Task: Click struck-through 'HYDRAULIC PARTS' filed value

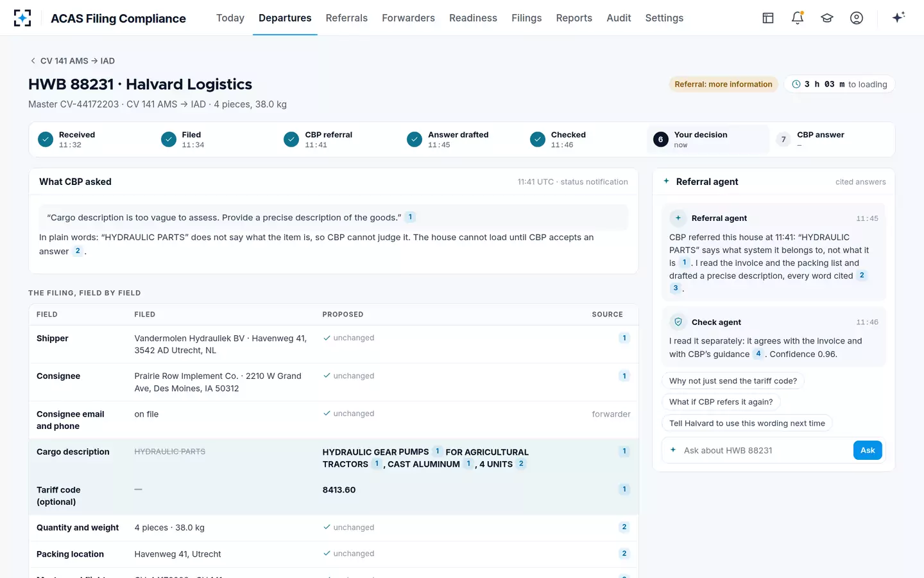Action: 170,451
